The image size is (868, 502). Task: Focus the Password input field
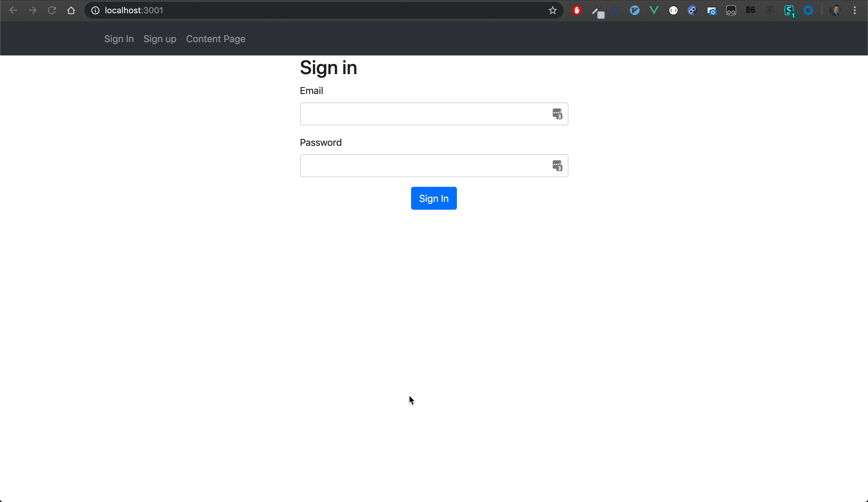[x=424, y=166]
